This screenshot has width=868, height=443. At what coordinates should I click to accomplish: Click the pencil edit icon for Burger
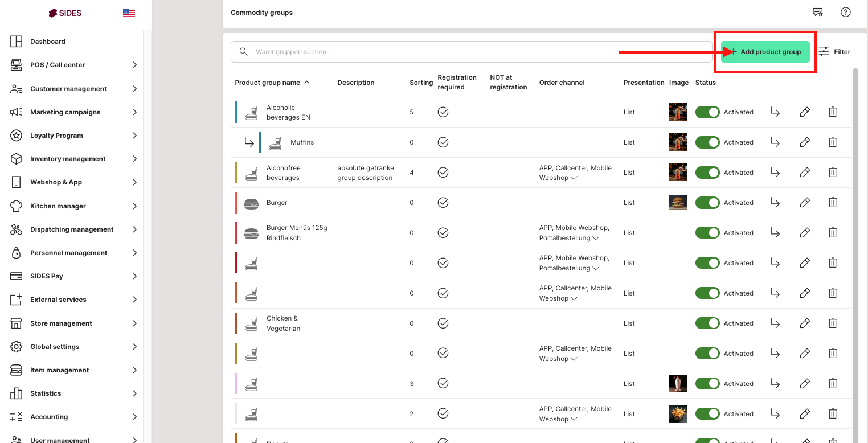click(x=804, y=203)
